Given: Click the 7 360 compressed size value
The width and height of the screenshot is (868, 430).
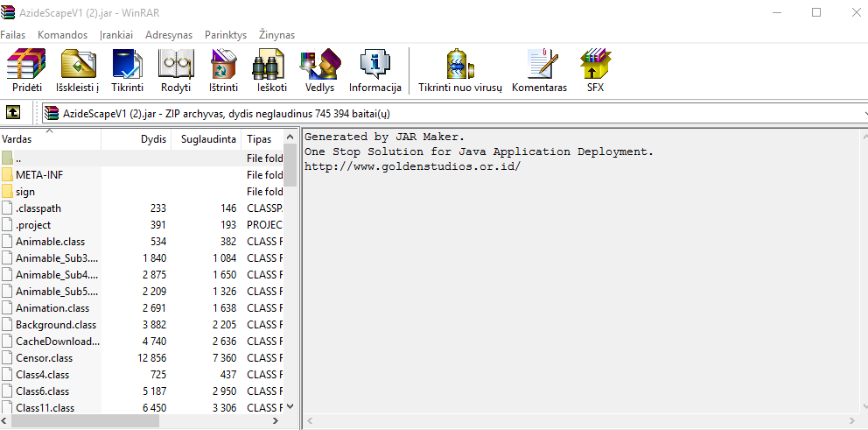Looking at the screenshot, I should [x=223, y=358].
